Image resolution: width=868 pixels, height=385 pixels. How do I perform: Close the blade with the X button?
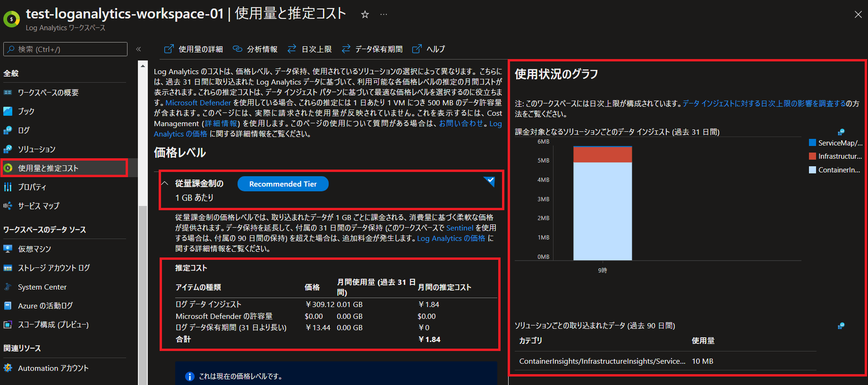coord(858,15)
